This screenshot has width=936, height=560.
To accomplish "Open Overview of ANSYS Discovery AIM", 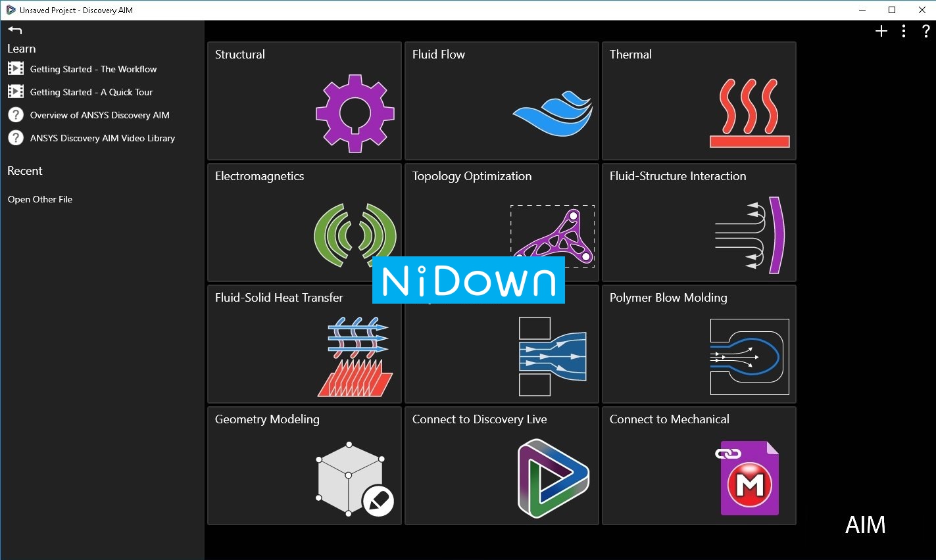I will click(x=99, y=115).
